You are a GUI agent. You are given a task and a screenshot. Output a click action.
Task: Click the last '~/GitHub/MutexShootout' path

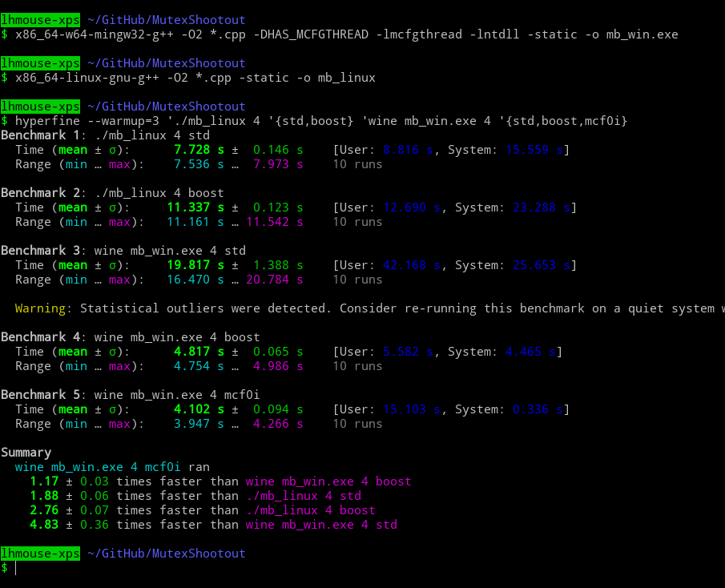click(x=167, y=554)
